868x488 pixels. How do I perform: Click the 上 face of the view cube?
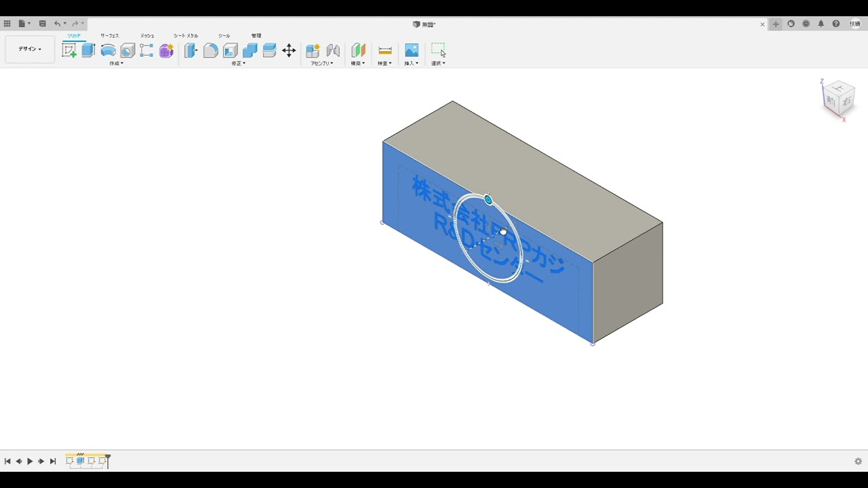(x=840, y=87)
